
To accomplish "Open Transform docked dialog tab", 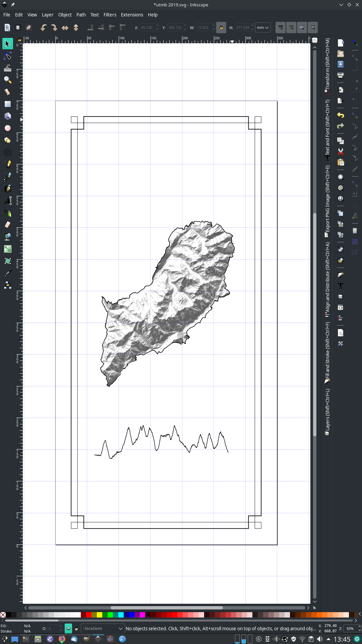I will [x=327, y=66].
